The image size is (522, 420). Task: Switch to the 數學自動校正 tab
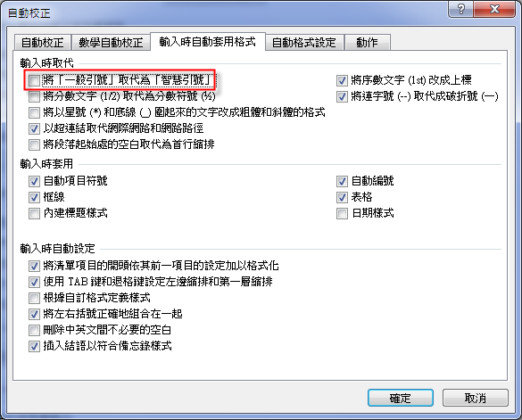[x=111, y=43]
